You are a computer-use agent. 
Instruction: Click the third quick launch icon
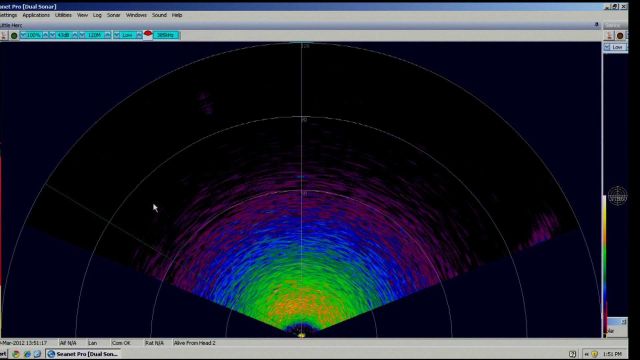[37, 354]
